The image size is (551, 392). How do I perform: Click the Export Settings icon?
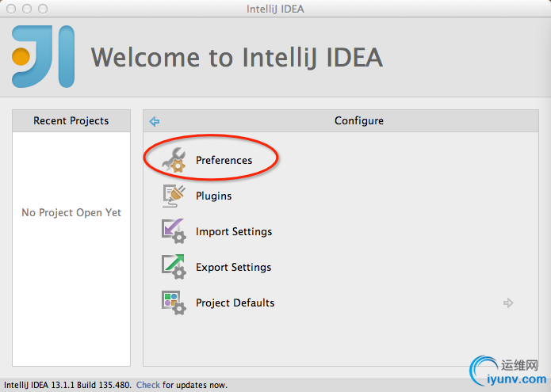(x=173, y=267)
